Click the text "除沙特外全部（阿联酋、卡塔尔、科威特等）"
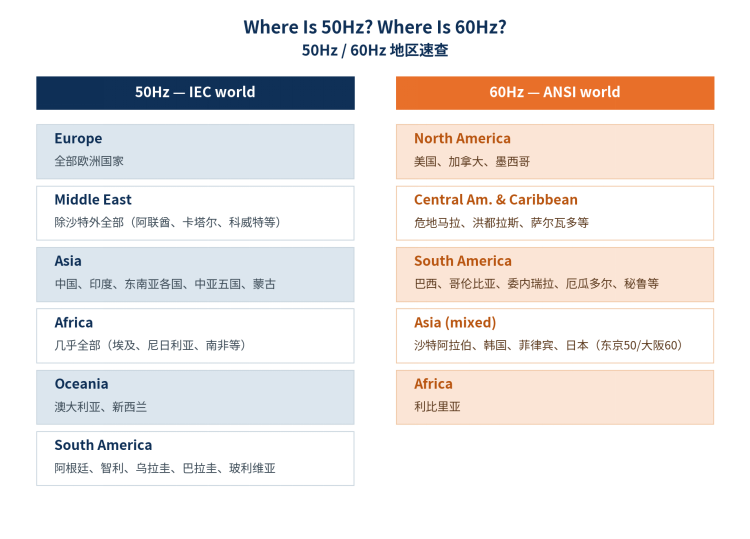The height and width of the screenshot is (539, 750). point(168,222)
